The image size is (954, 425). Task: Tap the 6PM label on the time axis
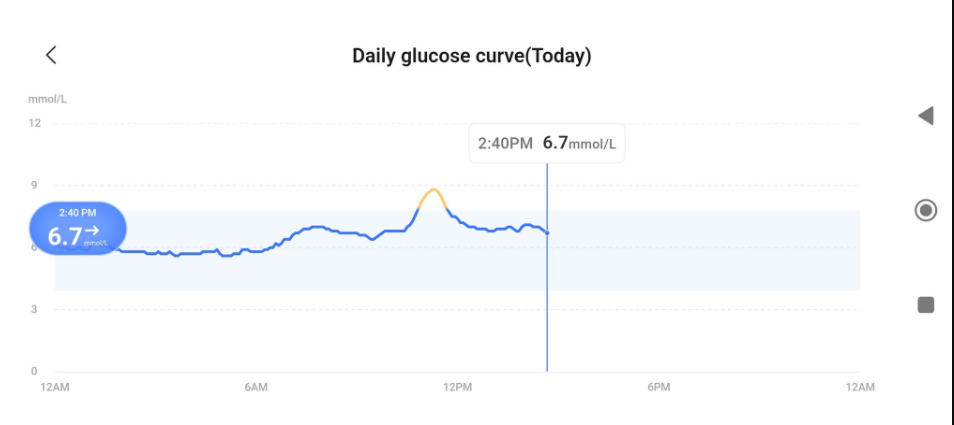[x=658, y=387]
